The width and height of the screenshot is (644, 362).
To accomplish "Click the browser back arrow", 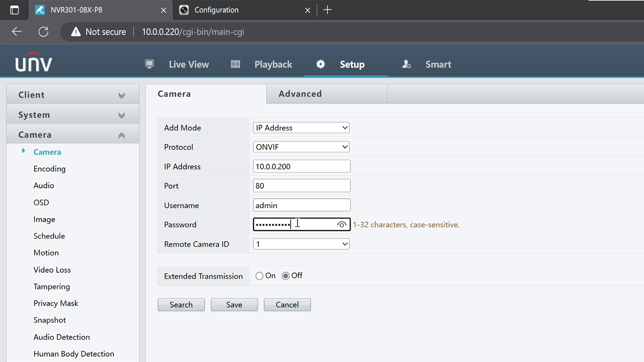I will 17,32.
